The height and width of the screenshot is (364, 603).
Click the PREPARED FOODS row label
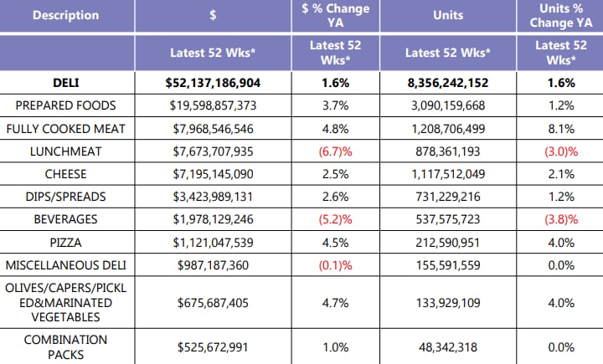point(66,105)
